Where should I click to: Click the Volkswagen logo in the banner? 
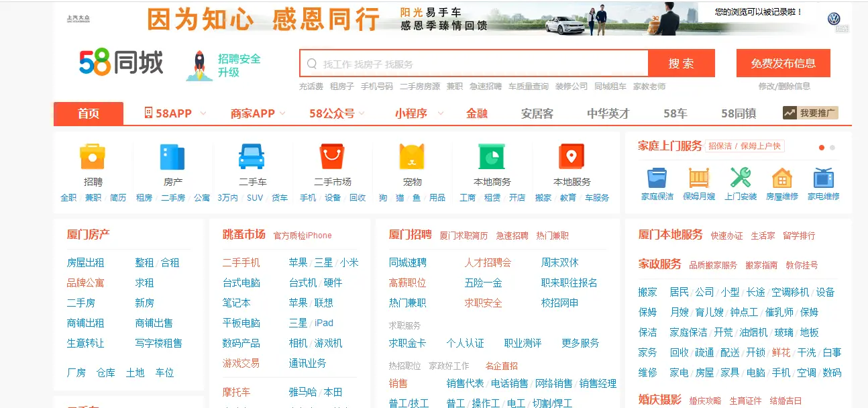[834, 18]
